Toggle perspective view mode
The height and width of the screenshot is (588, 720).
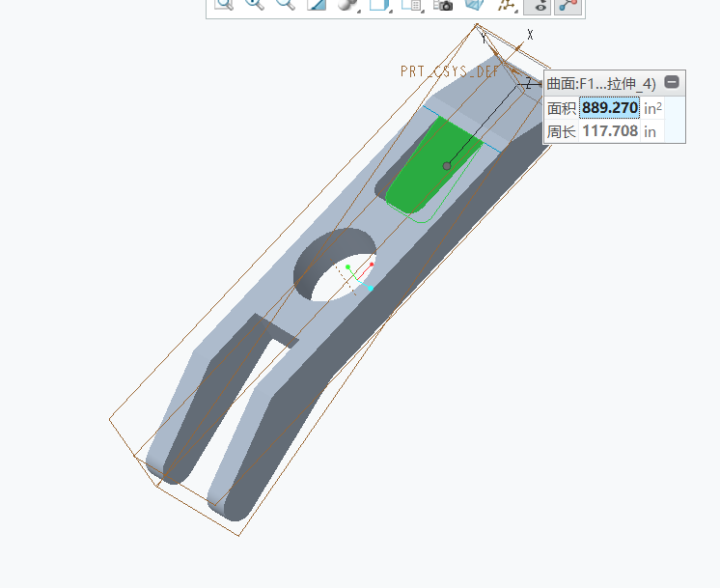474,5
